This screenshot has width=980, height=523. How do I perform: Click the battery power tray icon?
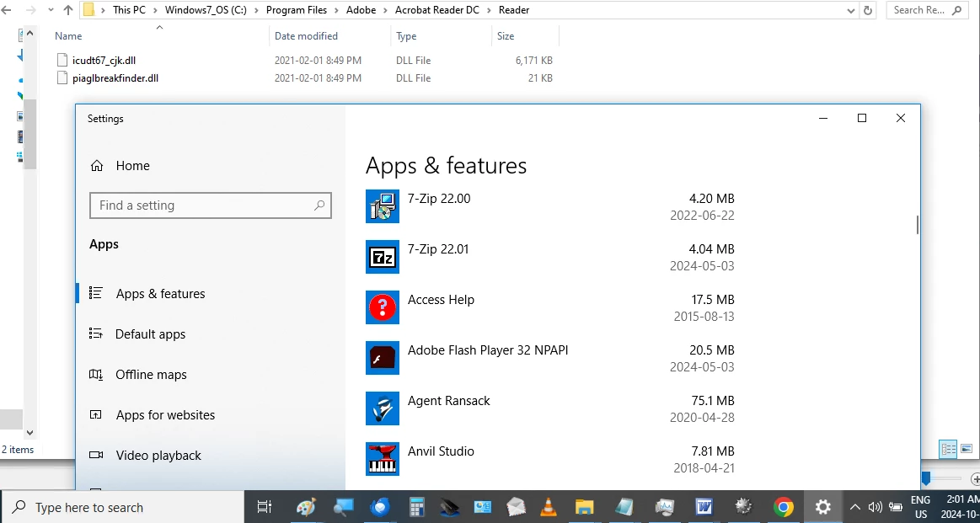[896, 507]
